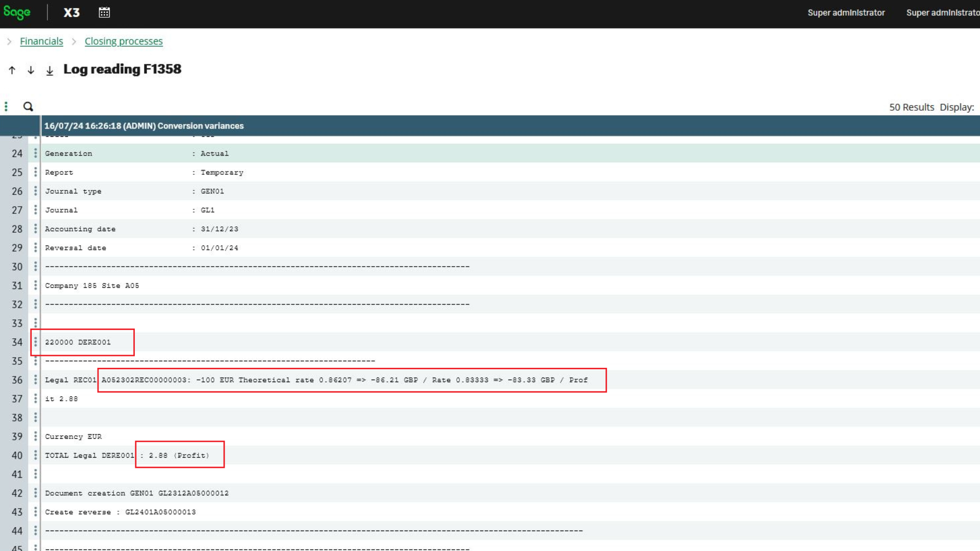980x551 pixels.
Task: Open the calendar icon in header
Action: pyautogui.click(x=104, y=13)
